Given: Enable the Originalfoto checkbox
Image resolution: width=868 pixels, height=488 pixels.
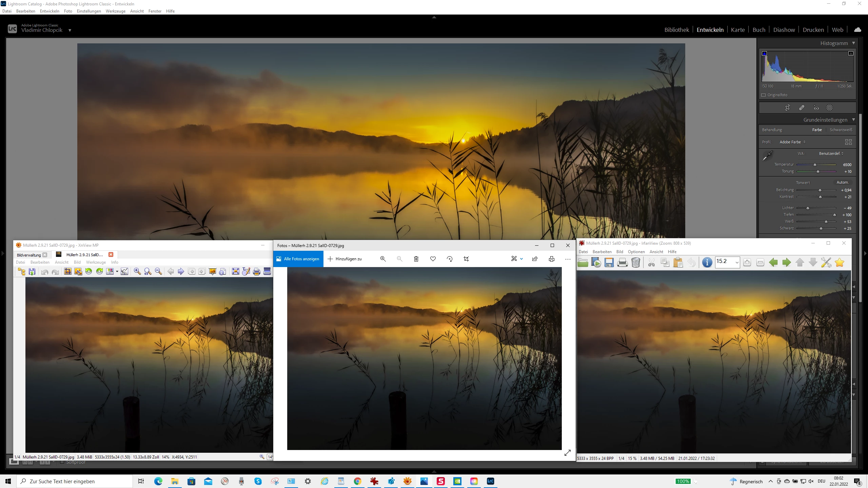Looking at the screenshot, I should 764,95.
